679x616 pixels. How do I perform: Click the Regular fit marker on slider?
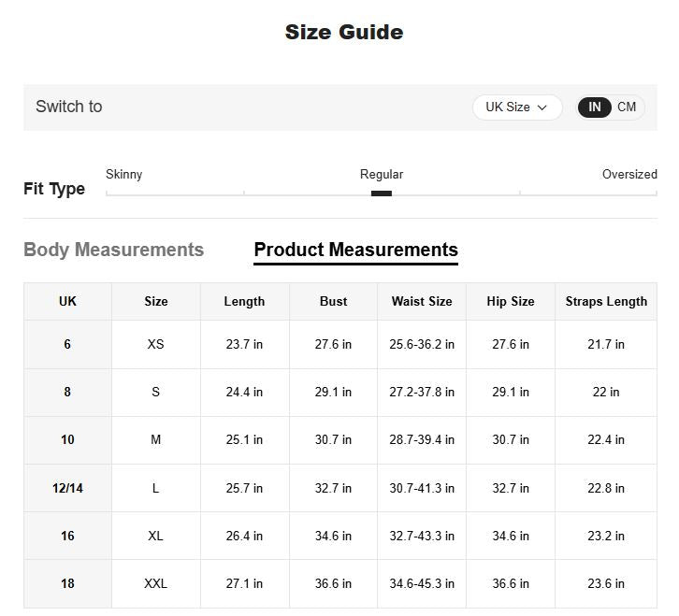(x=381, y=193)
